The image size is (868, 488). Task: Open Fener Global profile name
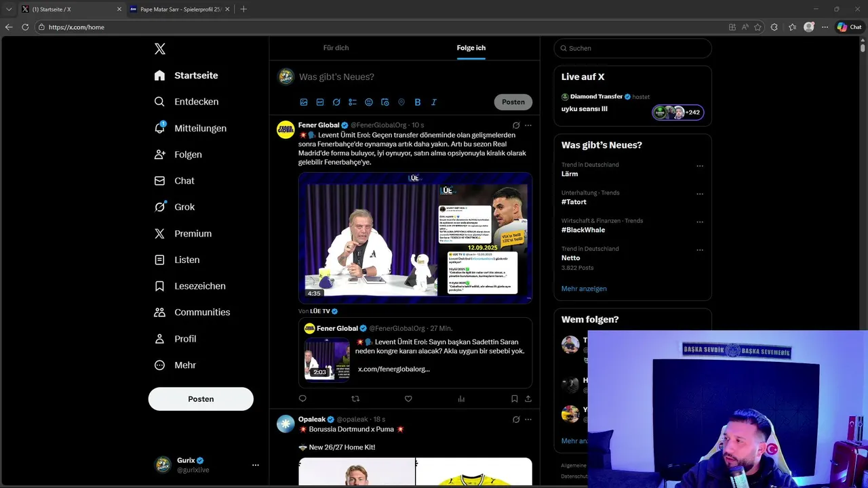point(319,125)
